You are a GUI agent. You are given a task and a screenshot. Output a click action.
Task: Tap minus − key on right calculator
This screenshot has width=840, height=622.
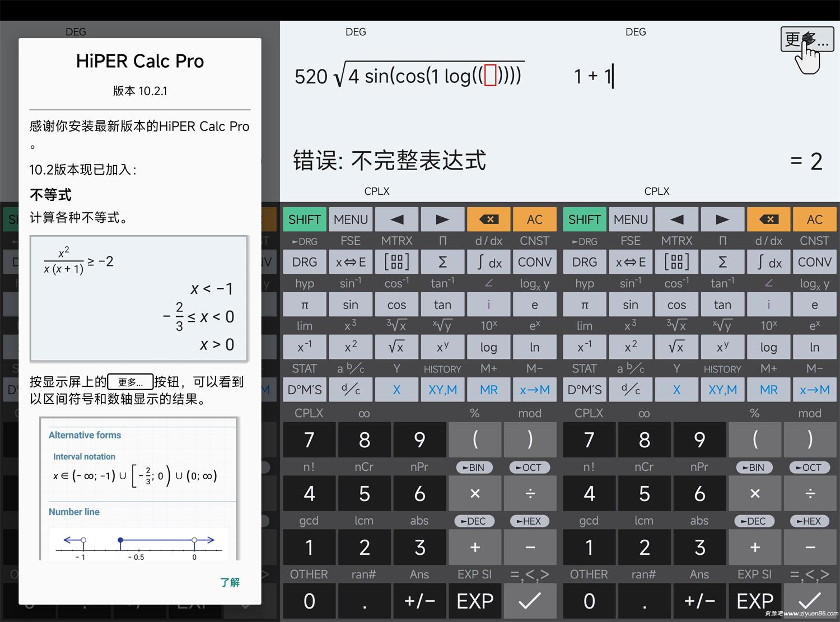(x=810, y=548)
